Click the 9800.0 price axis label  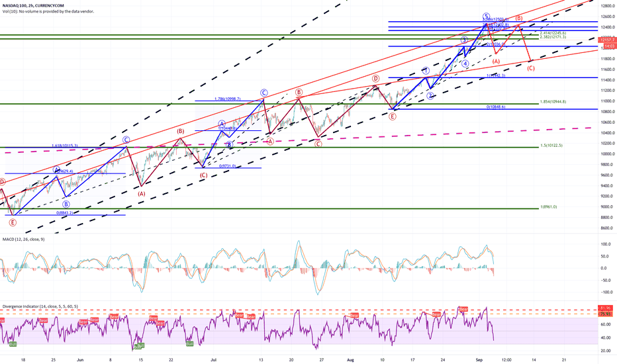click(x=608, y=165)
